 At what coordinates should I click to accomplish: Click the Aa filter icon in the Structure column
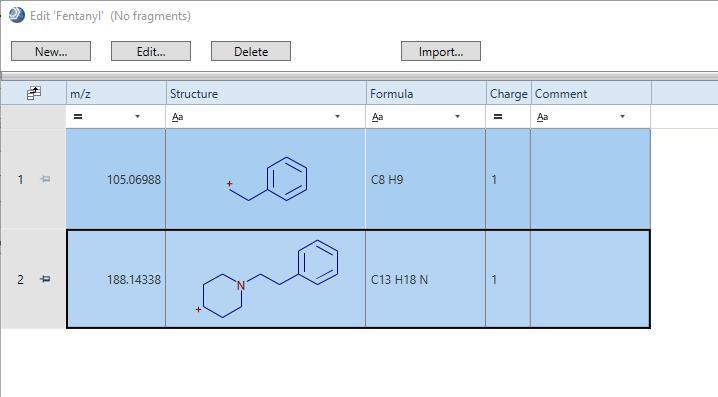[x=178, y=117]
